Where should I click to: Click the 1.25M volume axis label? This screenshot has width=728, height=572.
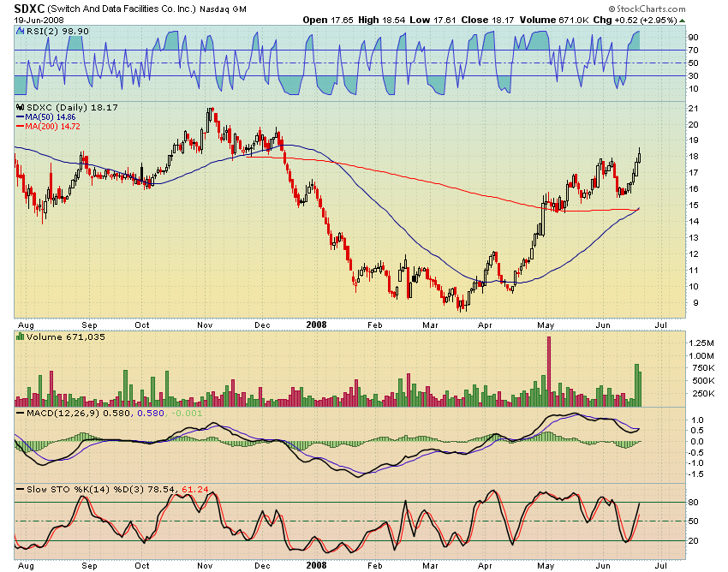point(701,343)
